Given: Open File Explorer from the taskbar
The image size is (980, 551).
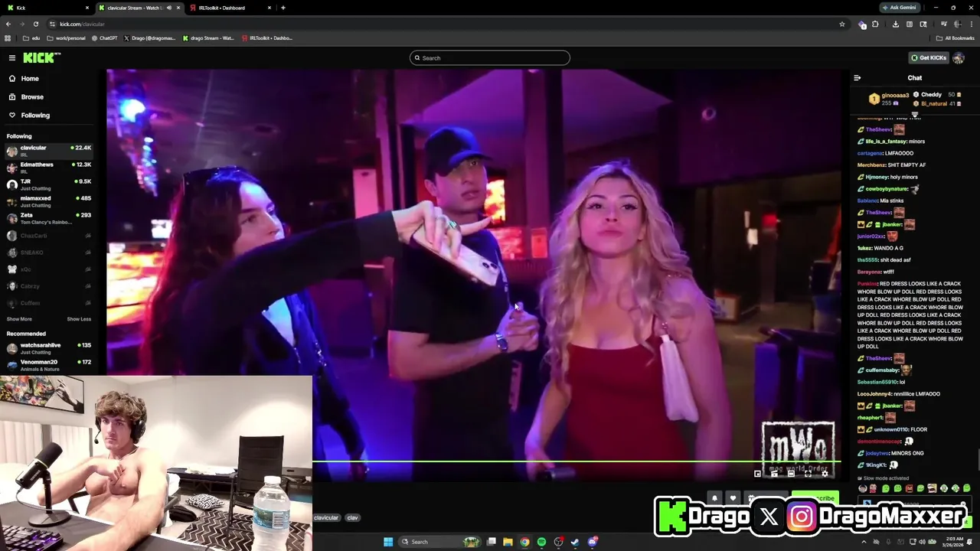Looking at the screenshot, I should pos(508,542).
